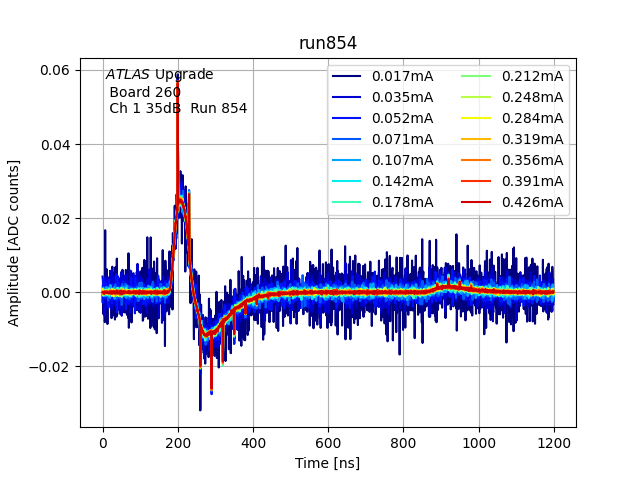This screenshot has height=480, width=640.
Task: Click the 1200 tick label on x-axis
Action: point(554,443)
